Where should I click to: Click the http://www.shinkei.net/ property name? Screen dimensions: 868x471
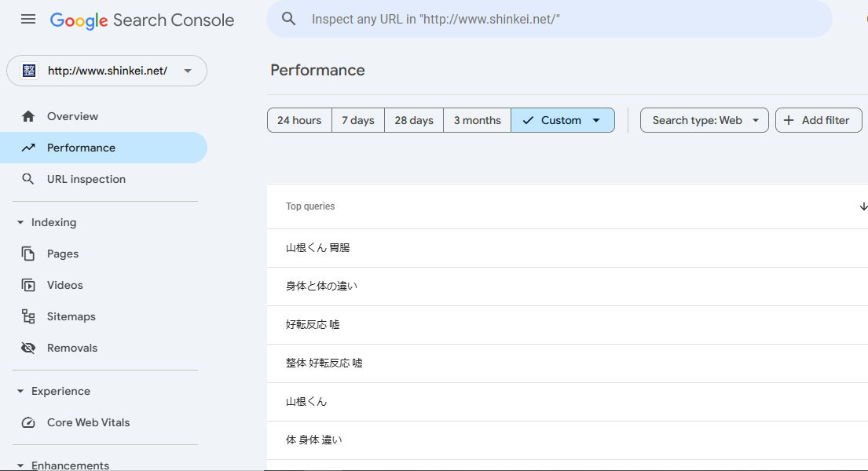point(108,71)
